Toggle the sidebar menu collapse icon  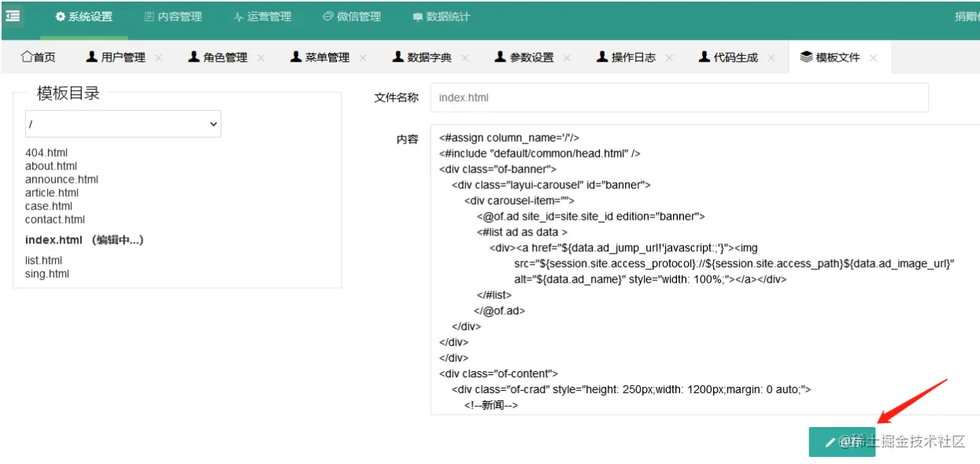(13, 15)
